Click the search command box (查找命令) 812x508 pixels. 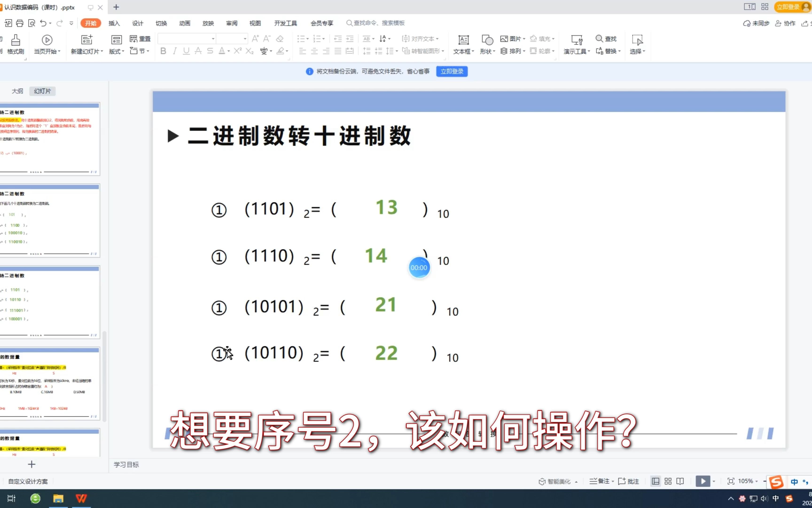[376, 23]
